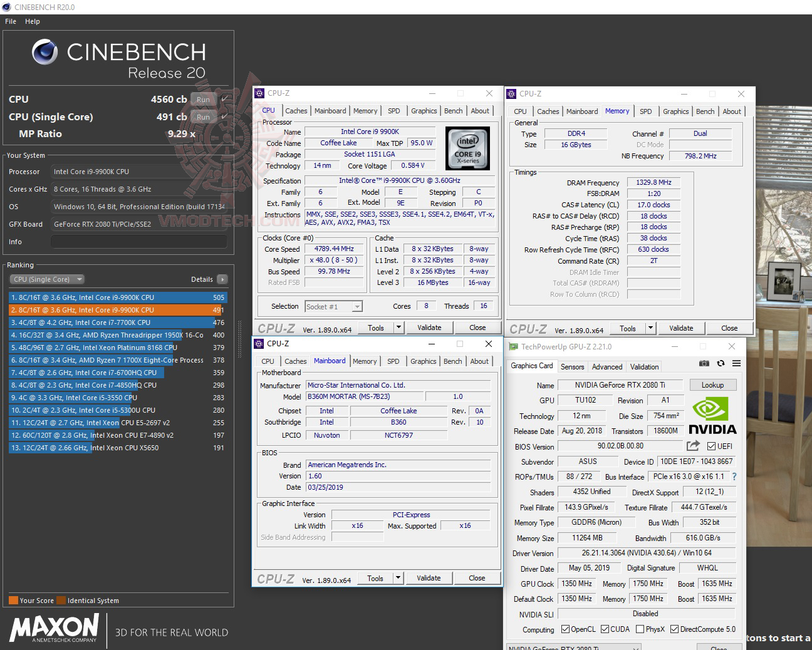812x650 pixels.
Task: Click the GPU-Z title bar icon
Action: [x=514, y=346]
